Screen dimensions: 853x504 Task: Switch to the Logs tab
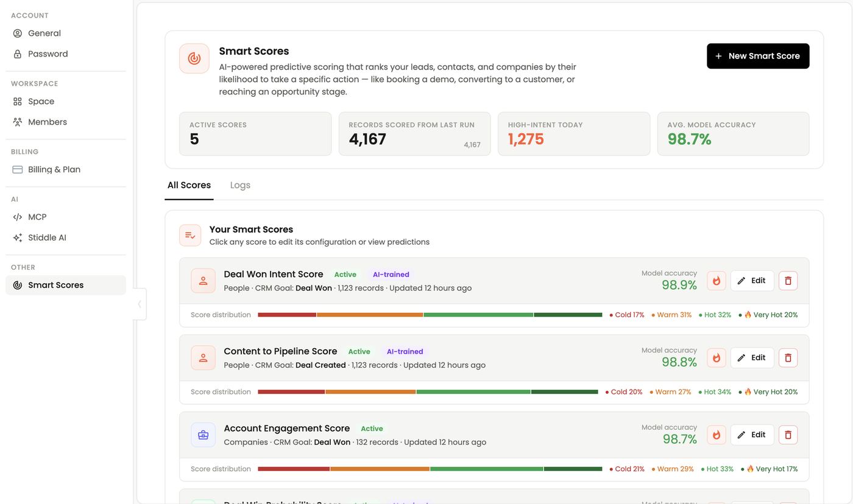pos(240,185)
